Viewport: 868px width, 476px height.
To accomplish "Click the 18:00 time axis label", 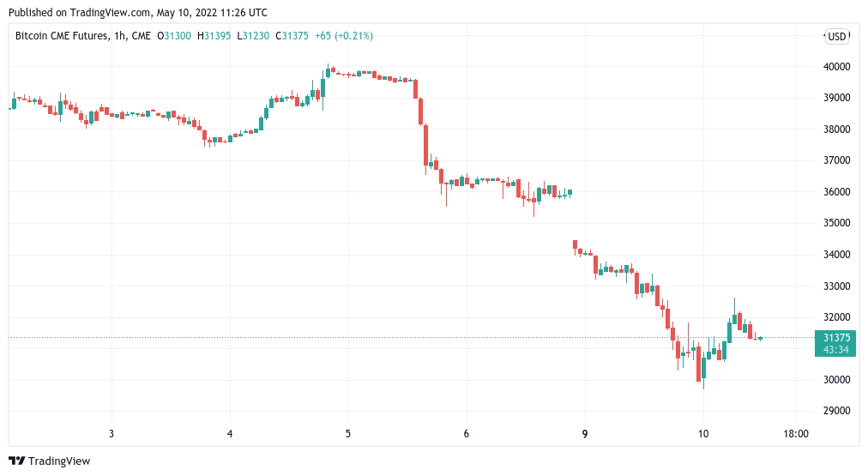I will pyautogui.click(x=796, y=434).
